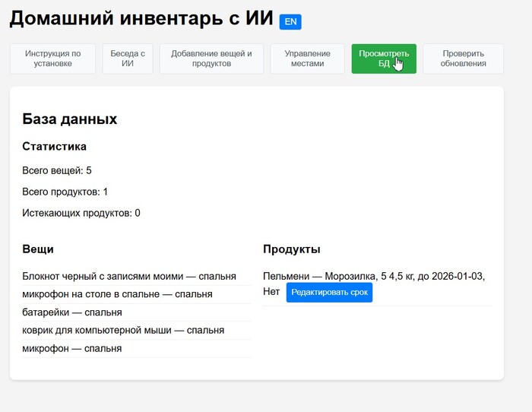Open the Инструкция по установке tab
The width and height of the screenshot is (532, 412).
[52, 59]
